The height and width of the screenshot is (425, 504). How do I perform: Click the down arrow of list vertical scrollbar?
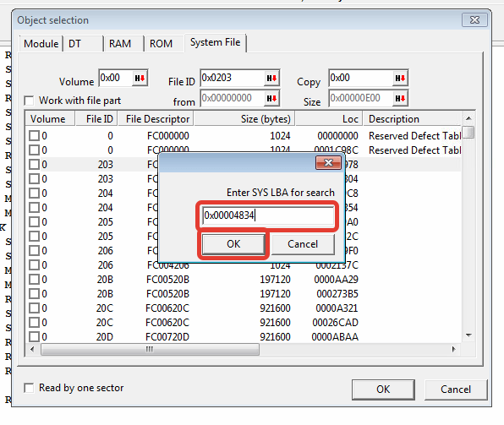[x=468, y=335]
